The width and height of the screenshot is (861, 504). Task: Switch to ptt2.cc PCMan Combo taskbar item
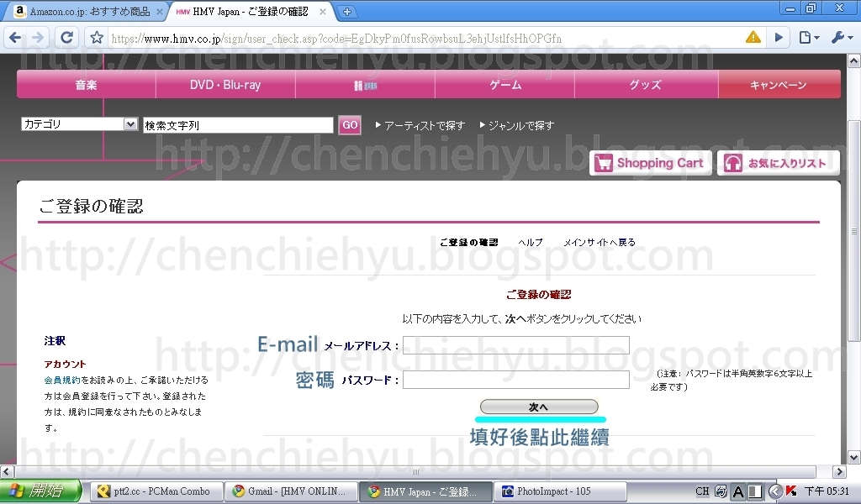pos(156,491)
